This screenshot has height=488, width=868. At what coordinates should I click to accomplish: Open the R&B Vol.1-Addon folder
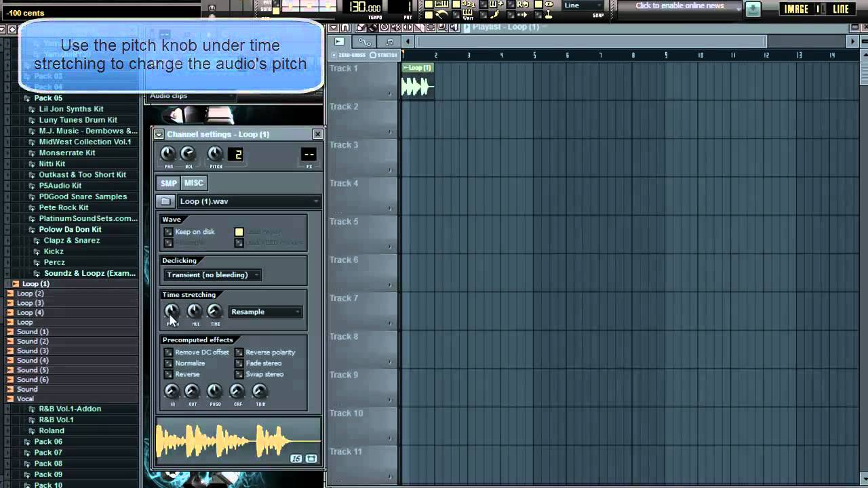(x=70, y=409)
